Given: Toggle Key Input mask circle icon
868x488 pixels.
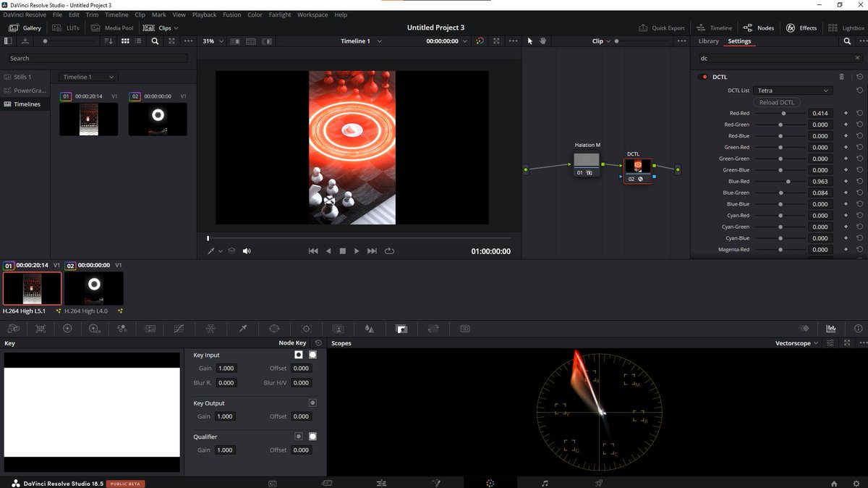Looking at the screenshot, I should click(312, 355).
